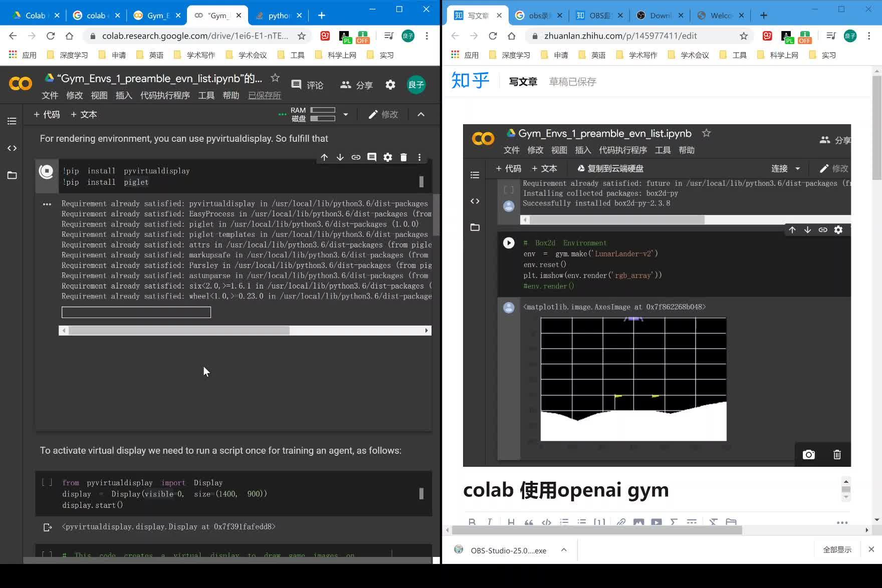Open the 深度学习 bookmark folder in left browser
Image resolution: width=882 pixels, height=588 pixels.
[x=68, y=55]
